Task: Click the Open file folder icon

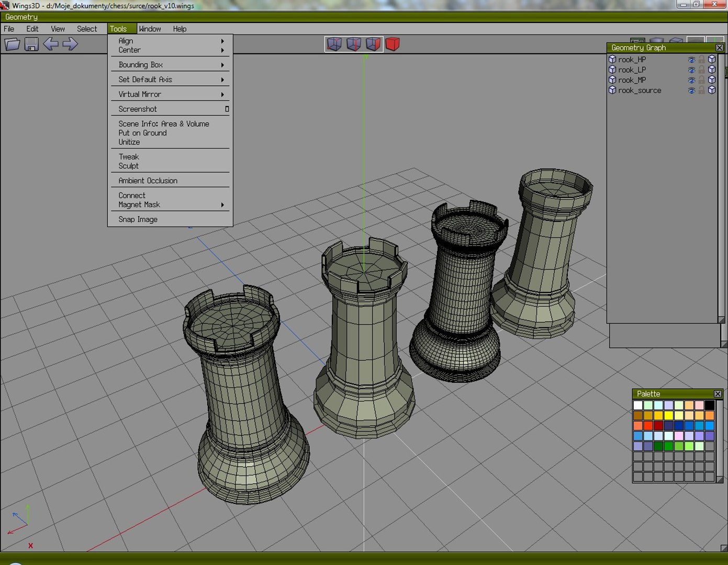Action: tap(12, 44)
